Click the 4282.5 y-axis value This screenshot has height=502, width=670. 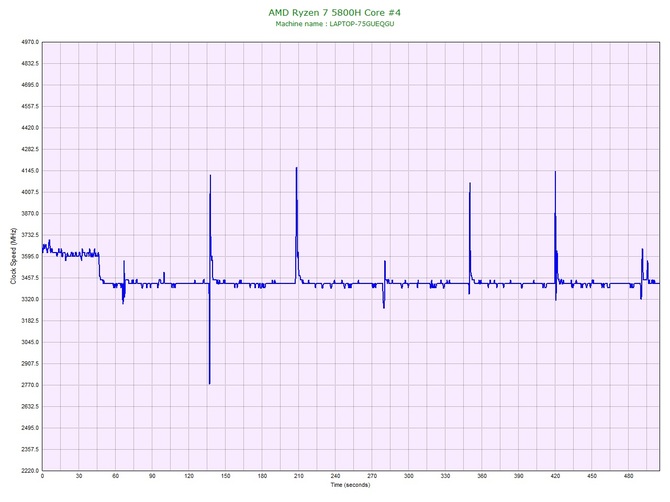(30, 150)
